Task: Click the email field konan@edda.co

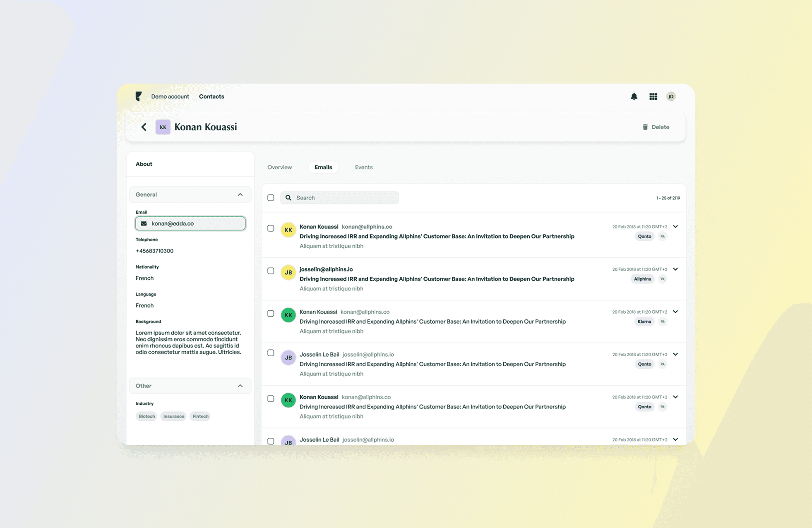Action: (x=190, y=223)
